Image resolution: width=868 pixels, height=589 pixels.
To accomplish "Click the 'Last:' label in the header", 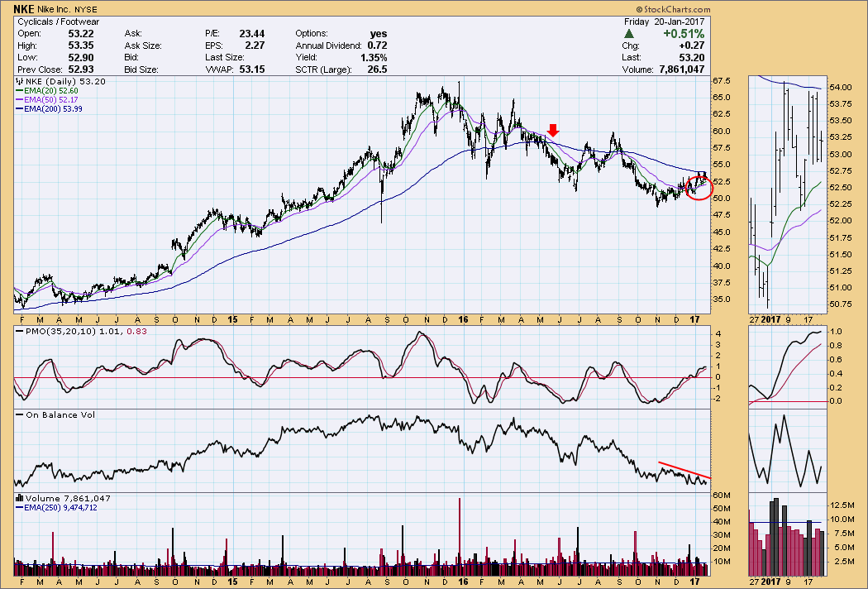I will pos(631,57).
